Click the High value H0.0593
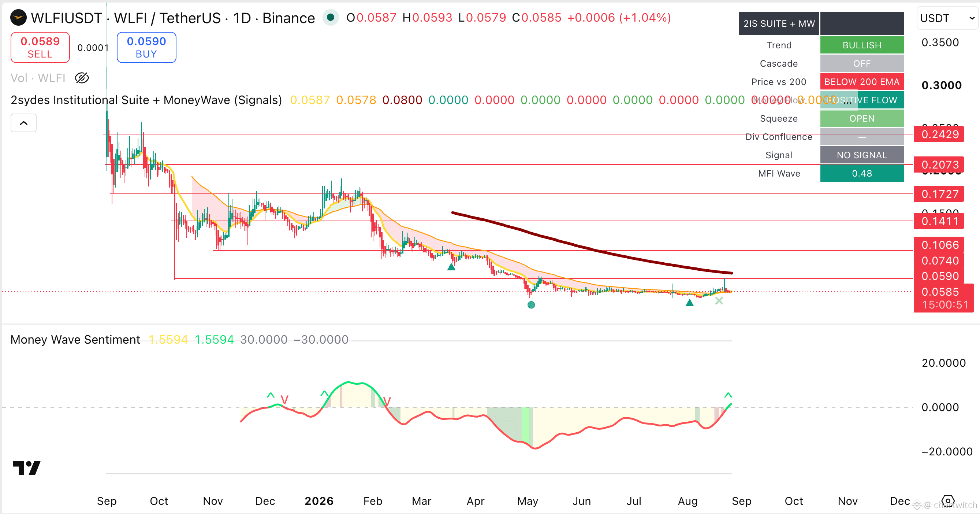 (427, 18)
